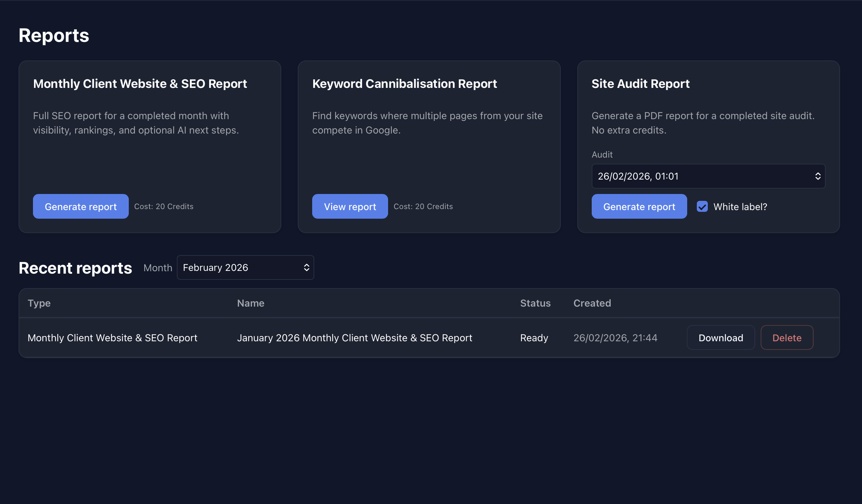Open the Month selector showing February 2026
The image size is (862, 504).
tap(245, 267)
